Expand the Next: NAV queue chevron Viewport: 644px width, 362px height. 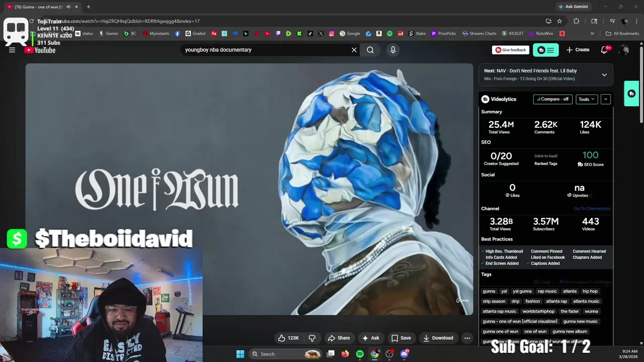pyautogui.click(x=604, y=75)
